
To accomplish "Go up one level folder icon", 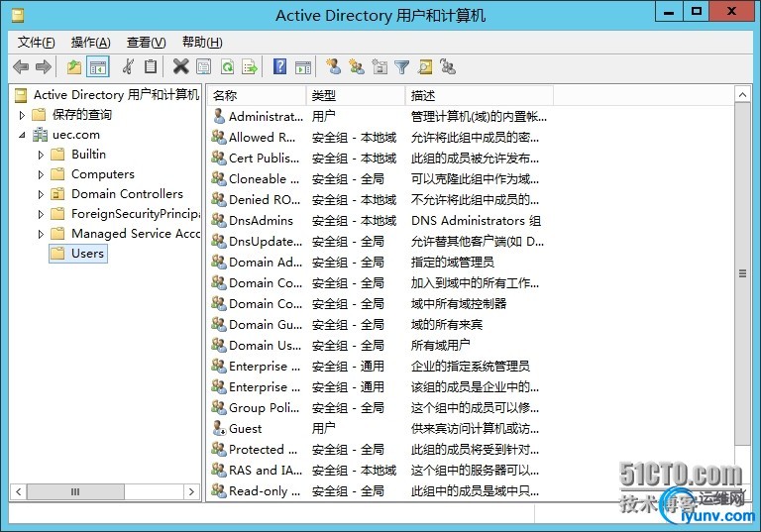I will [73, 66].
